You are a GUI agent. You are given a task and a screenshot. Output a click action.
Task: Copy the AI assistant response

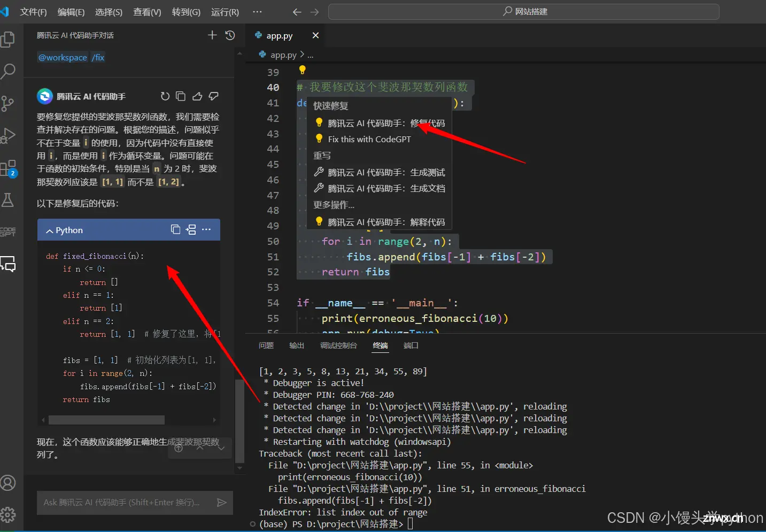pos(181,96)
